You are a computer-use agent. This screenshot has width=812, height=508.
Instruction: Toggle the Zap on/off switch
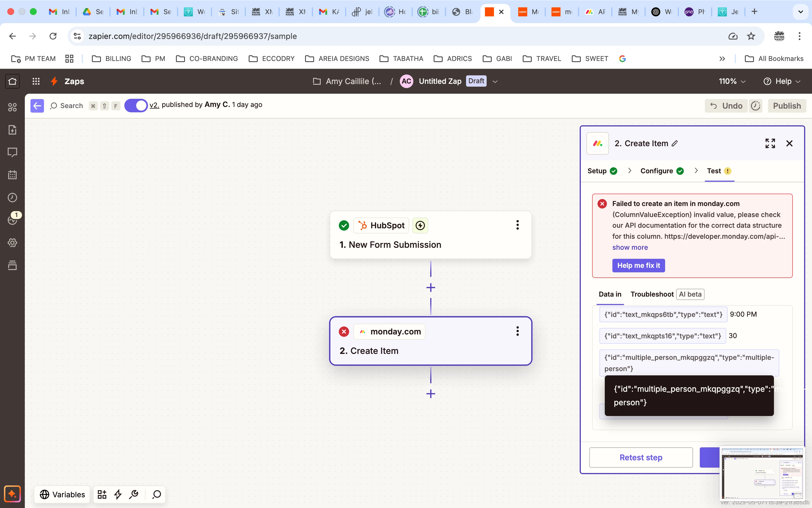(x=136, y=106)
